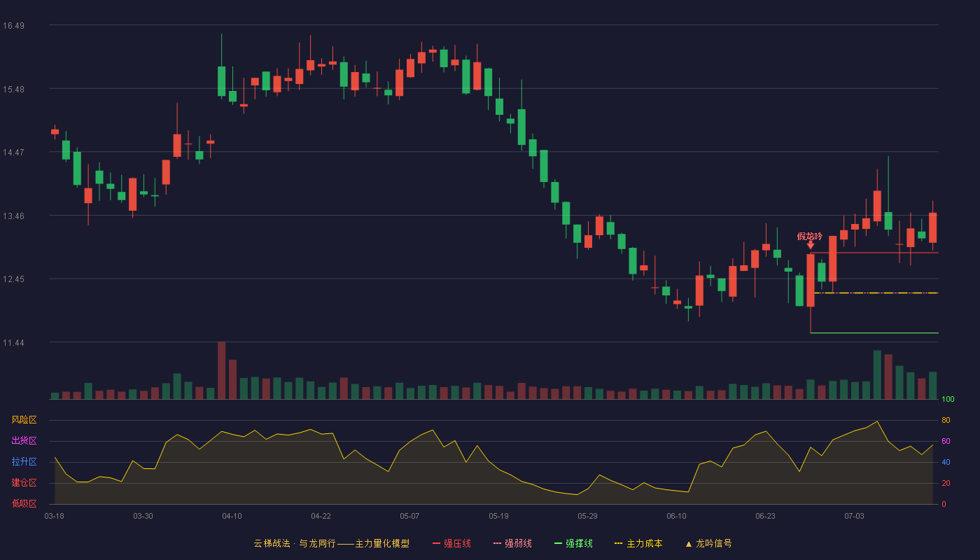Click the 03-18 date label

point(54,516)
